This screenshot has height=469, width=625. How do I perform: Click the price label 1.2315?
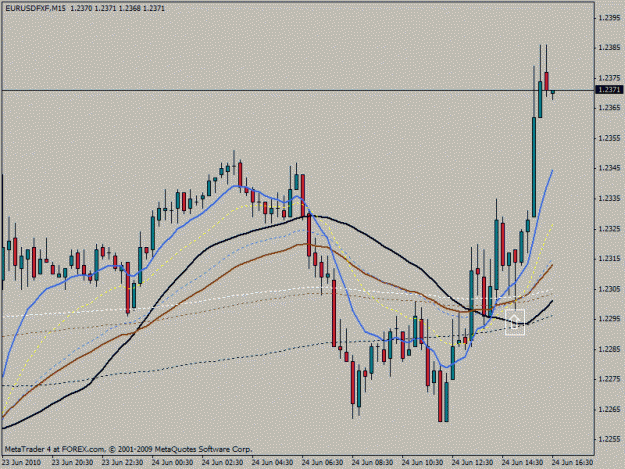(610, 259)
